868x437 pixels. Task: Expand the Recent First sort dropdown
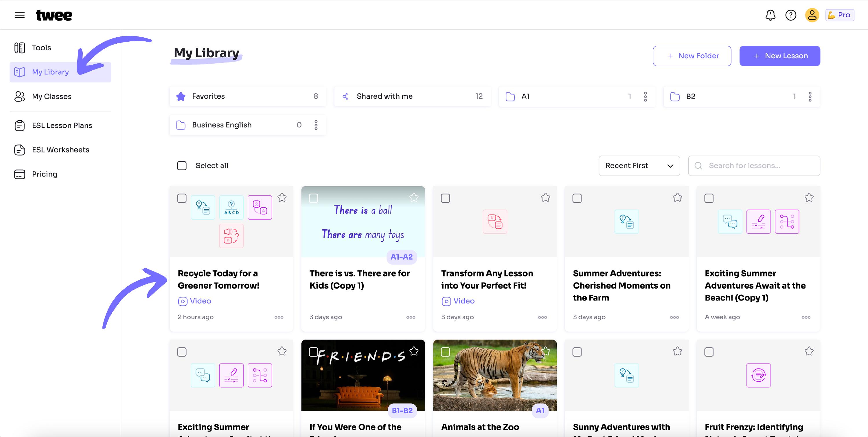point(639,165)
